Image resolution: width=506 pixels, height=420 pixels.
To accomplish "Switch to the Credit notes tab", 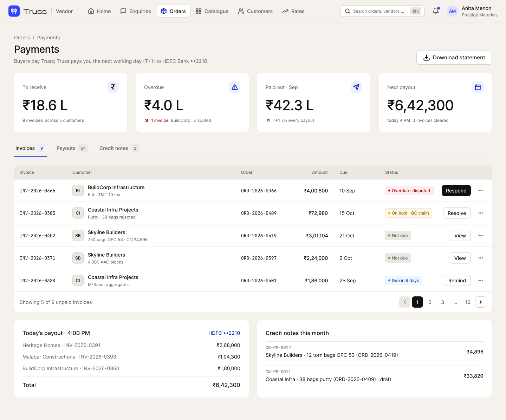I will click(119, 148).
